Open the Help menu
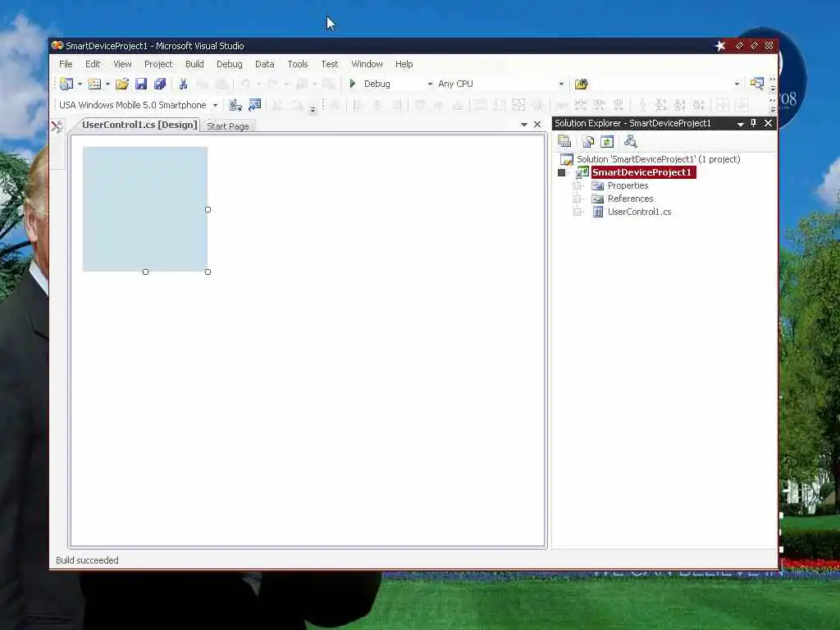Image resolution: width=840 pixels, height=630 pixels. pyautogui.click(x=404, y=64)
